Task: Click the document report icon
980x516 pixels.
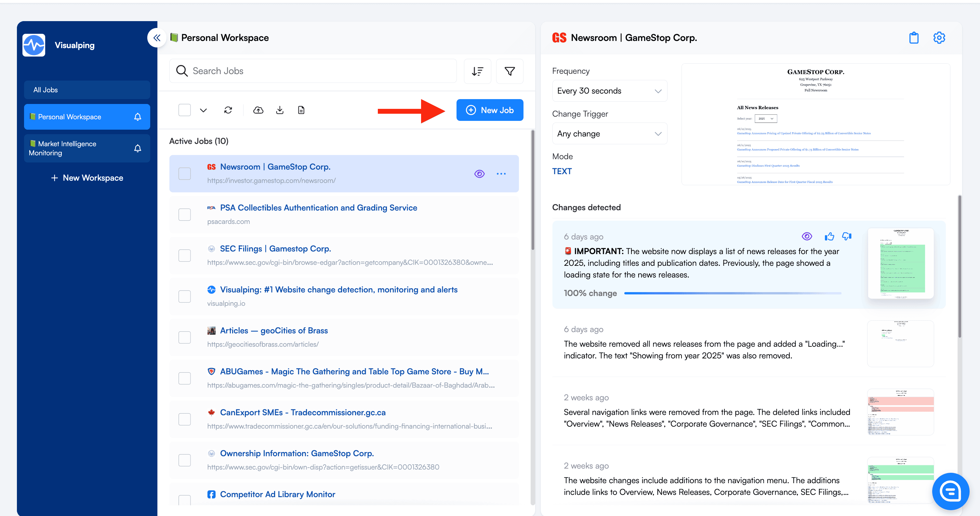Action: coord(301,110)
